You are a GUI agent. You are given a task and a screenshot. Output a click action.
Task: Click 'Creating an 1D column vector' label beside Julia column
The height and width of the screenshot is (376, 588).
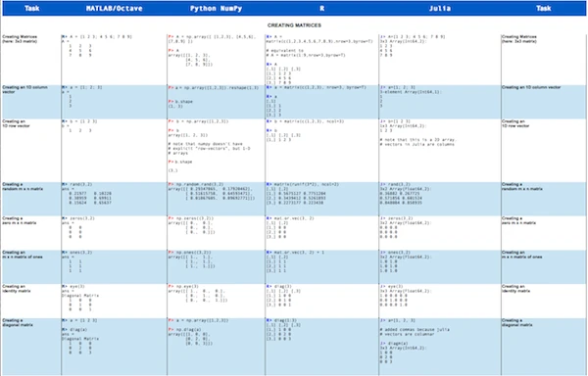(x=531, y=87)
